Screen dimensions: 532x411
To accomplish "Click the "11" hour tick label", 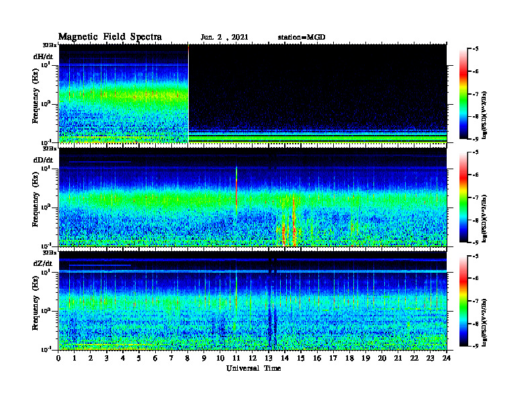I will (236, 359).
